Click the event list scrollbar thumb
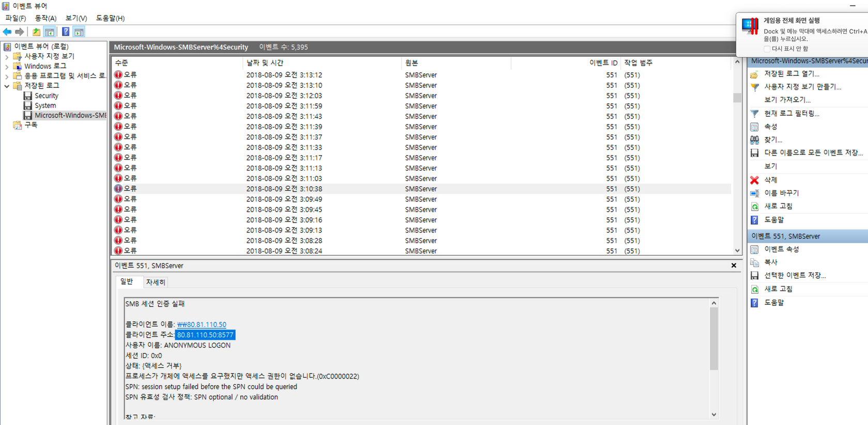The height and width of the screenshot is (425, 868). tap(737, 98)
